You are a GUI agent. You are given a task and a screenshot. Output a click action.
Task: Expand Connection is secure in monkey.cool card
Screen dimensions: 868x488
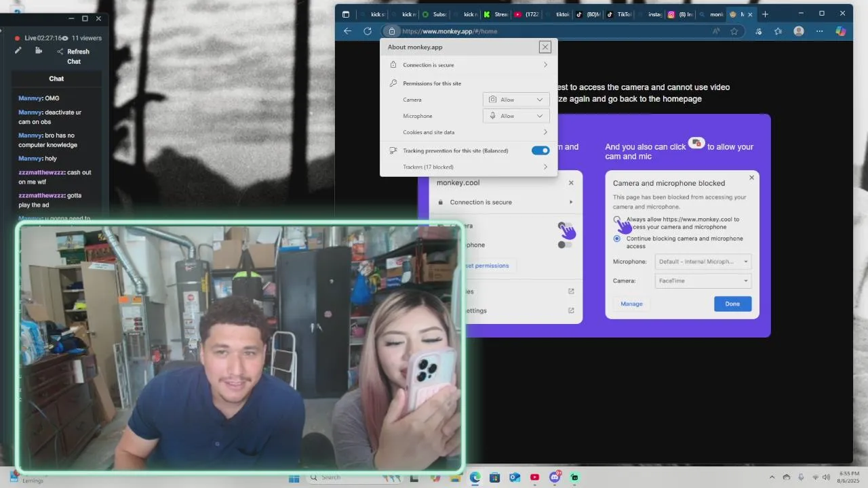click(506, 202)
